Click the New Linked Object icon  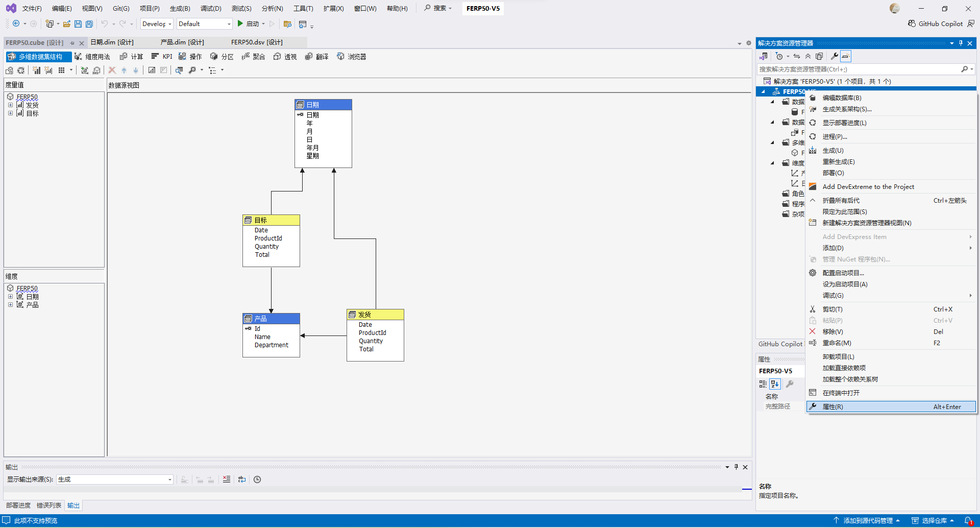[x=96, y=70]
